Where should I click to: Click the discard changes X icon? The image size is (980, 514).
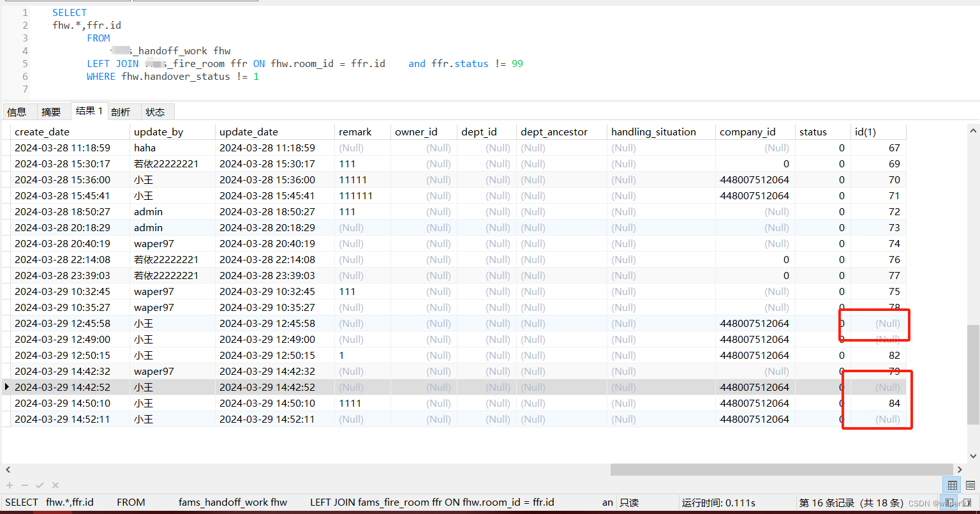(56, 485)
